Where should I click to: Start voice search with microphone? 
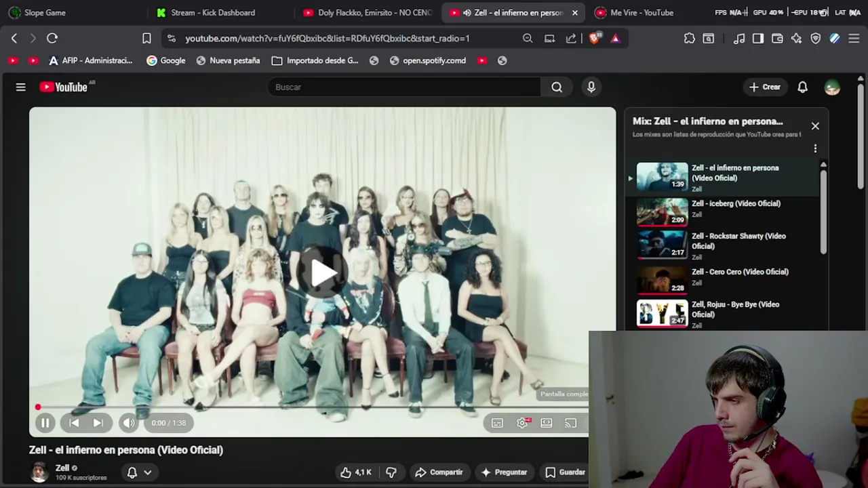(x=591, y=87)
